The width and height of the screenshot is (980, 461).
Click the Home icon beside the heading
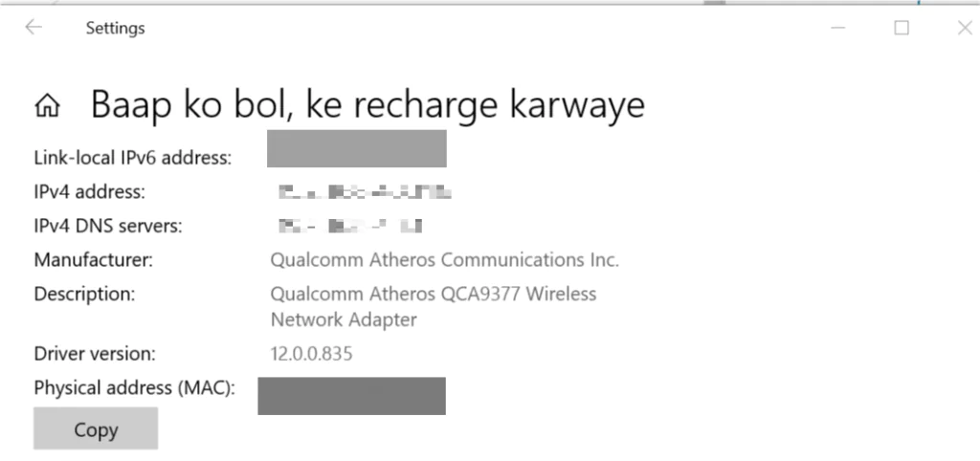click(47, 105)
